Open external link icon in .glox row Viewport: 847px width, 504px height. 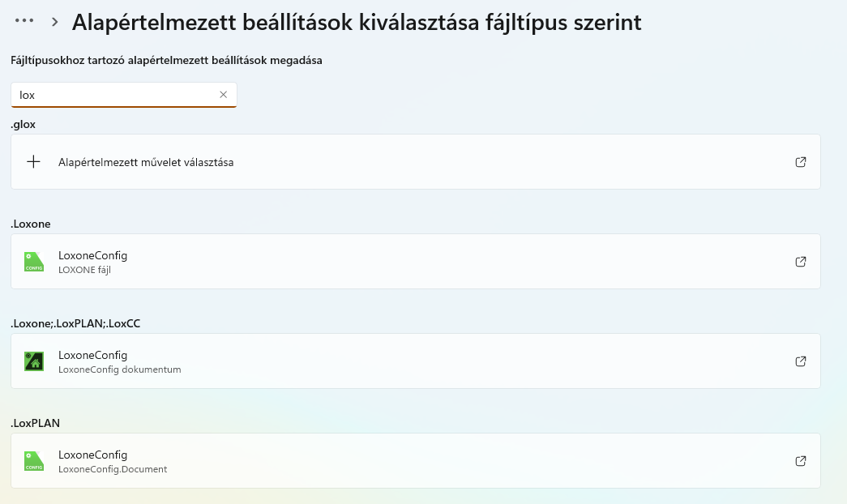click(801, 162)
